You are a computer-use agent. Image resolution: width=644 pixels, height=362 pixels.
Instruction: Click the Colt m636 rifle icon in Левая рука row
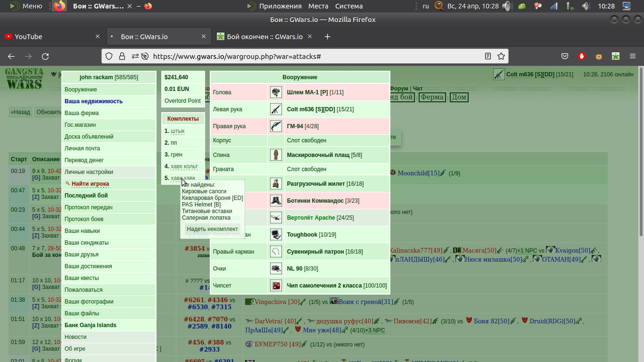coord(276,109)
